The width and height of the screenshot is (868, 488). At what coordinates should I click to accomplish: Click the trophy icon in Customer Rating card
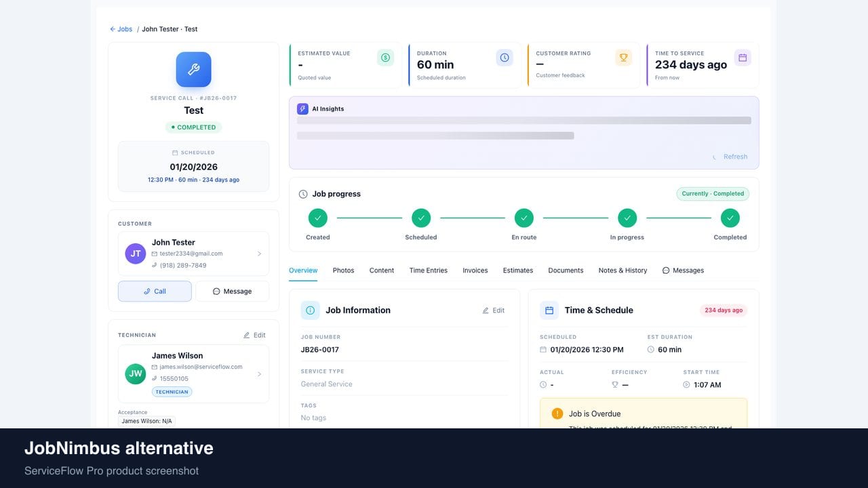[623, 58]
